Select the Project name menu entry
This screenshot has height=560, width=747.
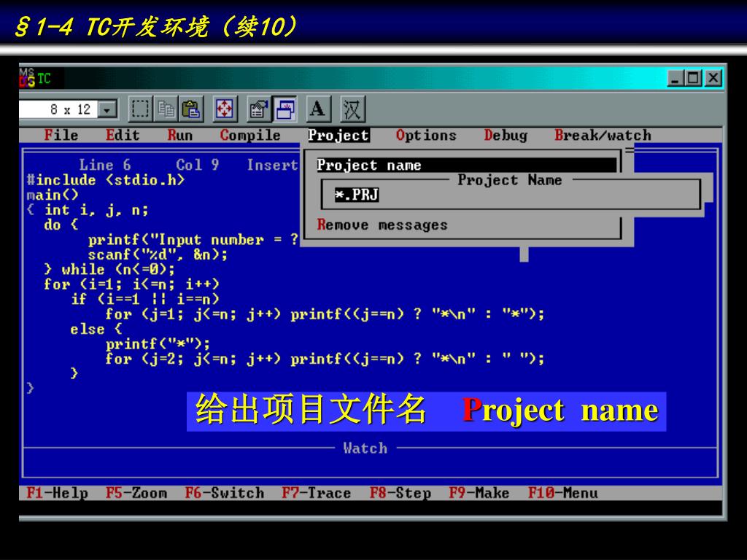click(x=466, y=166)
